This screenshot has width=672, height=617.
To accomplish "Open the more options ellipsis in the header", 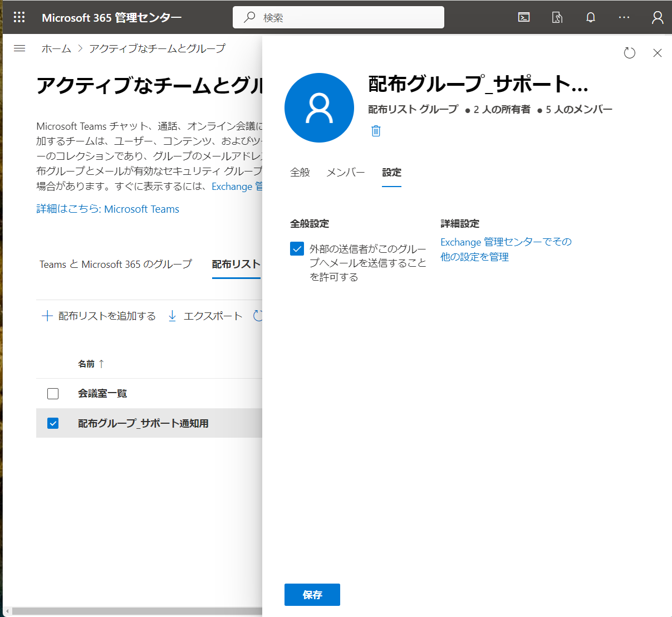I will click(624, 17).
